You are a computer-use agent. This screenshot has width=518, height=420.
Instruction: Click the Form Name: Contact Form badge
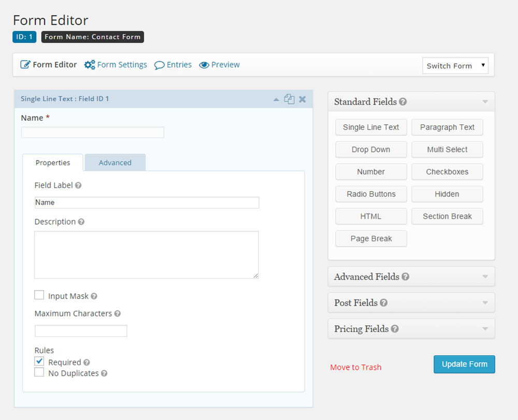pyautogui.click(x=93, y=37)
